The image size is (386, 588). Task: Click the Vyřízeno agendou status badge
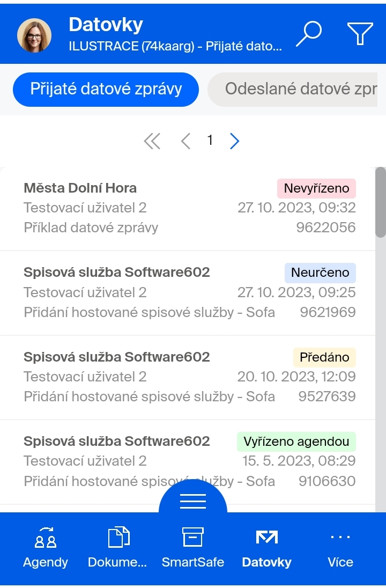(x=296, y=442)
